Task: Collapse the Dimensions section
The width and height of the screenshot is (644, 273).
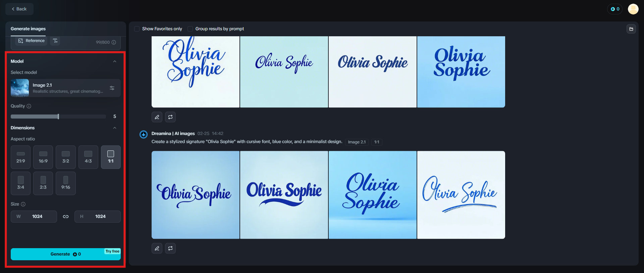Action: point(115,128)
